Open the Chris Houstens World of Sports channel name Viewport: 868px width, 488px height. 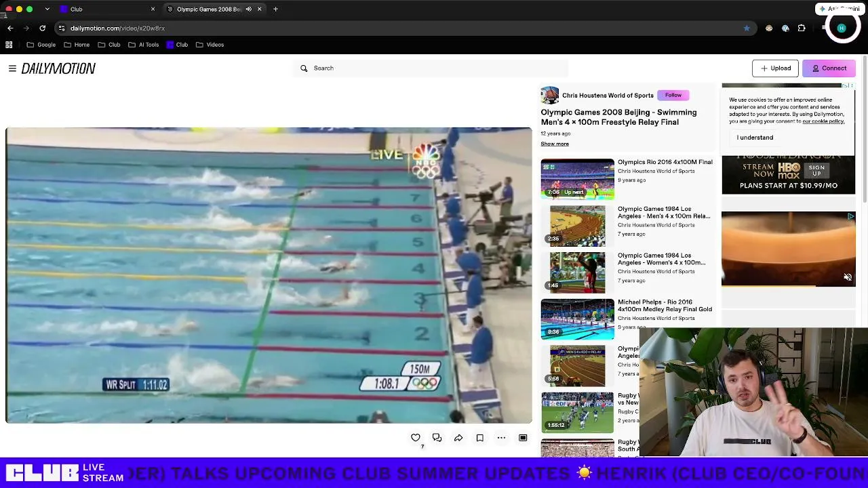pos(608,96)
